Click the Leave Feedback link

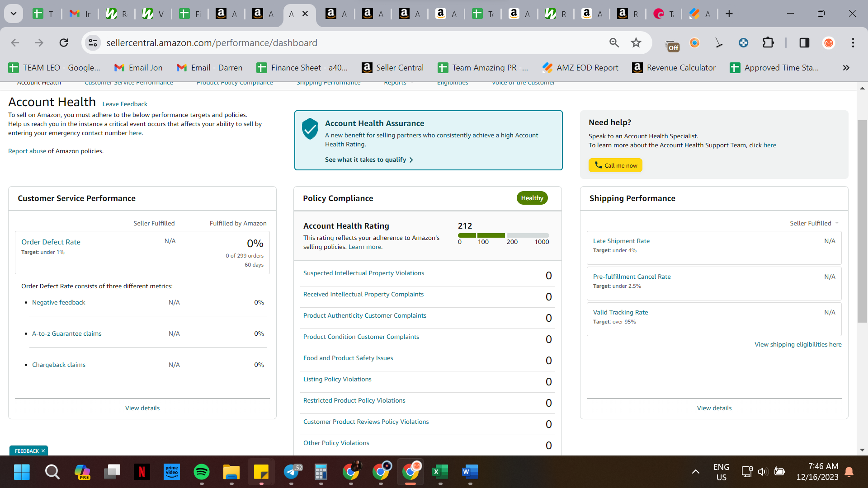(x=125, y=104)
